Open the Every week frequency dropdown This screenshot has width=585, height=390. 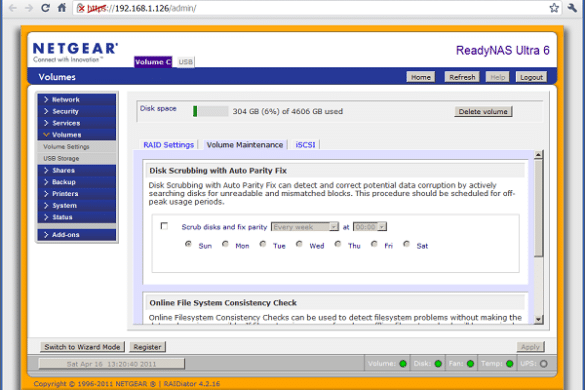(x=305, y=227)
